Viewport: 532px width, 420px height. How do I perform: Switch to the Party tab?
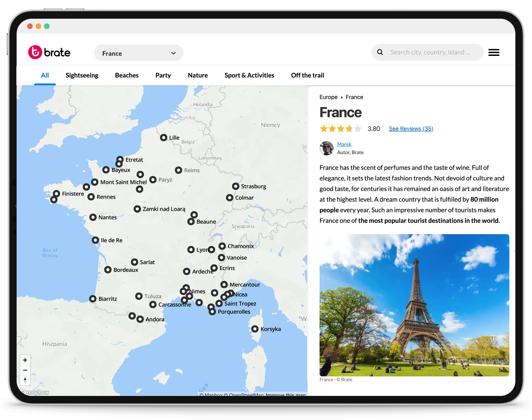click(x=163, y=75)
